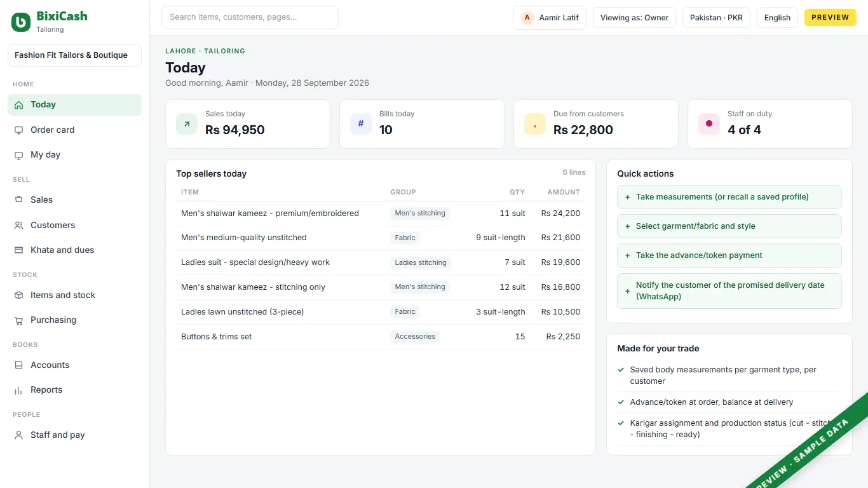Screen dimensions: 868x488
Task: Click the Sales bag icon
Action: click(x=18, y=200)
